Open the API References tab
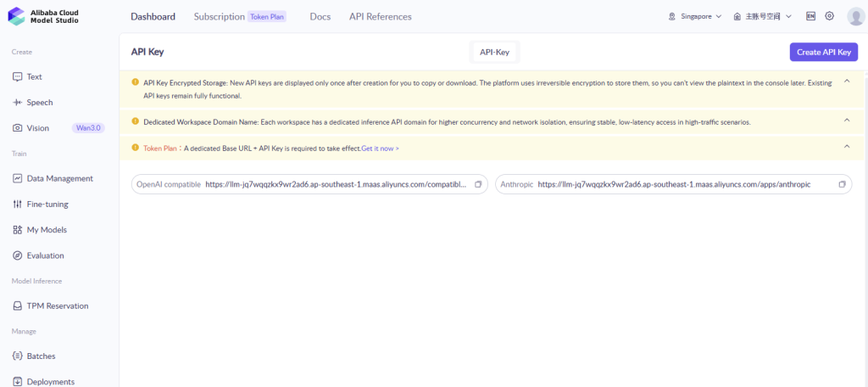868x387 pixels. [381, 17]
